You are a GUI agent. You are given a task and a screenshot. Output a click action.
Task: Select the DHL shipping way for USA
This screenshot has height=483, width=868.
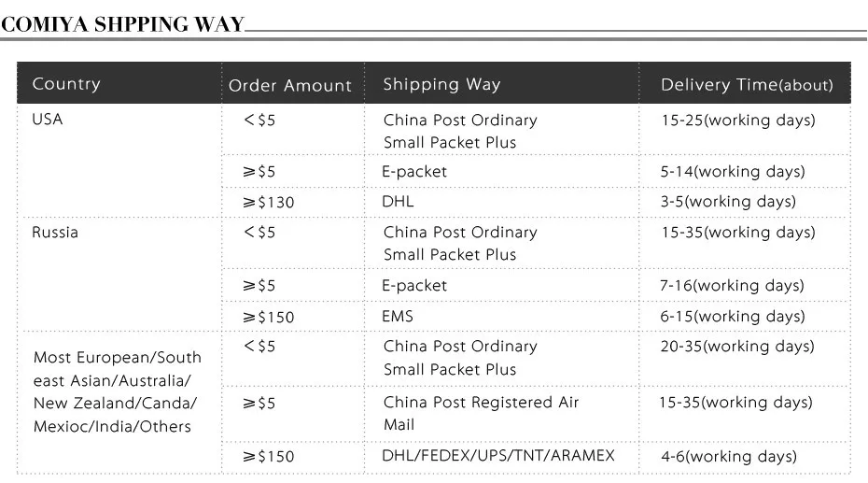398,201
